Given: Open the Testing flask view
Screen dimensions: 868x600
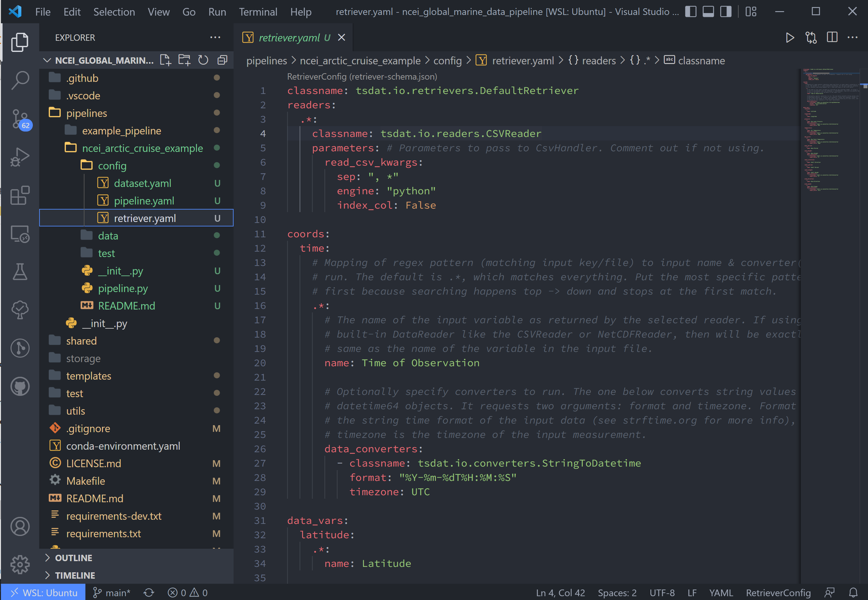Looking at the screenshot, I should [20, 271].
